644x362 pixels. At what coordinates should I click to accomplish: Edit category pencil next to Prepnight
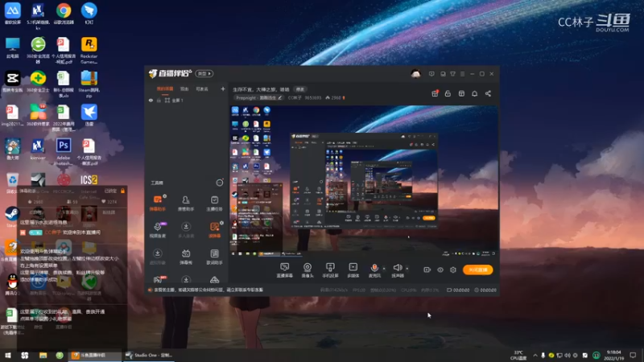click(279, 97)
